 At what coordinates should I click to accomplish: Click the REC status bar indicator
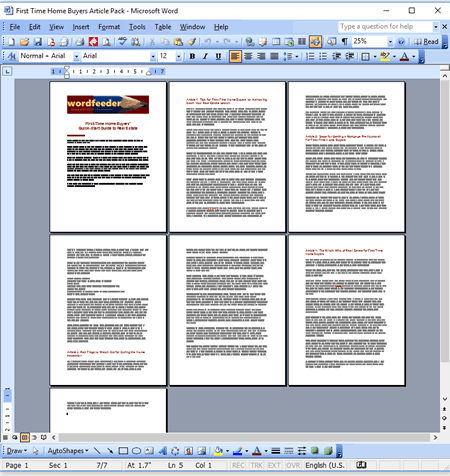tap(238, 465)
